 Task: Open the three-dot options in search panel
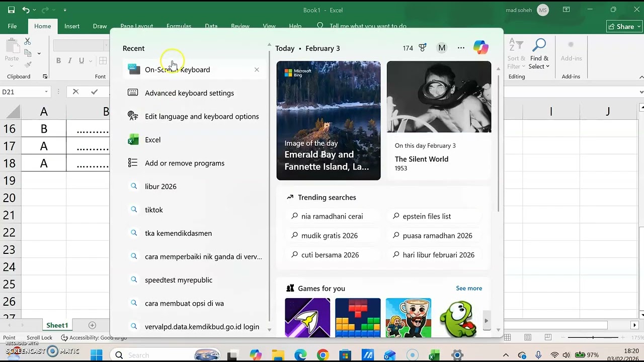point(461,48)
